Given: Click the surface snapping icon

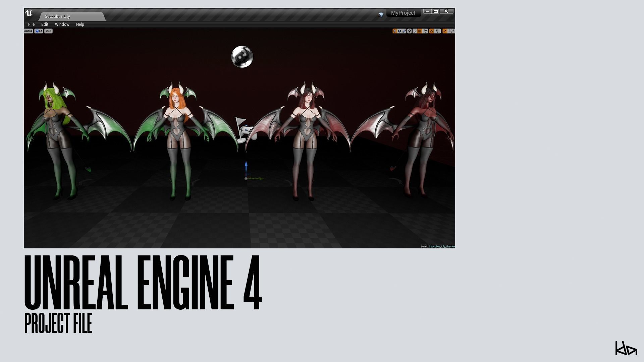Looking at the screenshot, I should pyautogui.click(x=415, y=31).
